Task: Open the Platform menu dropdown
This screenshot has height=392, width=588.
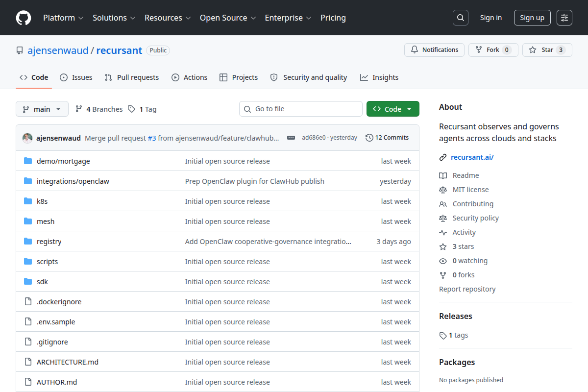Action: [63, 18]
